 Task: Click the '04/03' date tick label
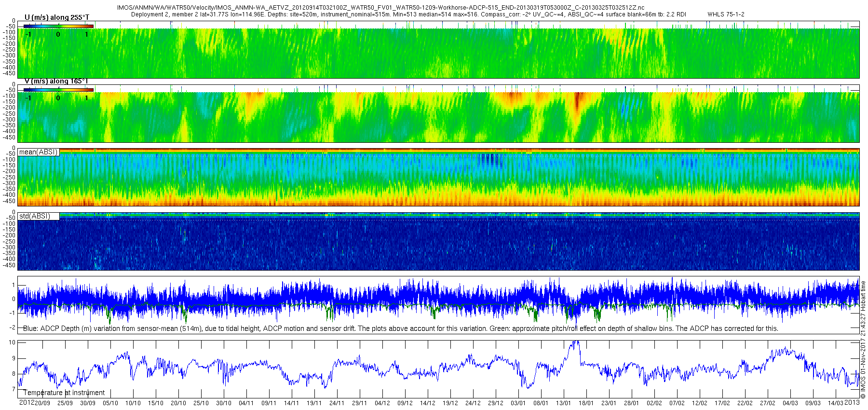pos(790,403)
